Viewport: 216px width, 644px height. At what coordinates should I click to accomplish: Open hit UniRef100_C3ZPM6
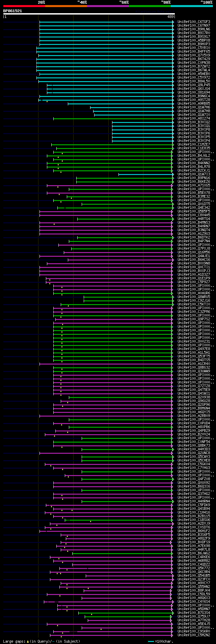pyautogui.click(x=194, y=312)
